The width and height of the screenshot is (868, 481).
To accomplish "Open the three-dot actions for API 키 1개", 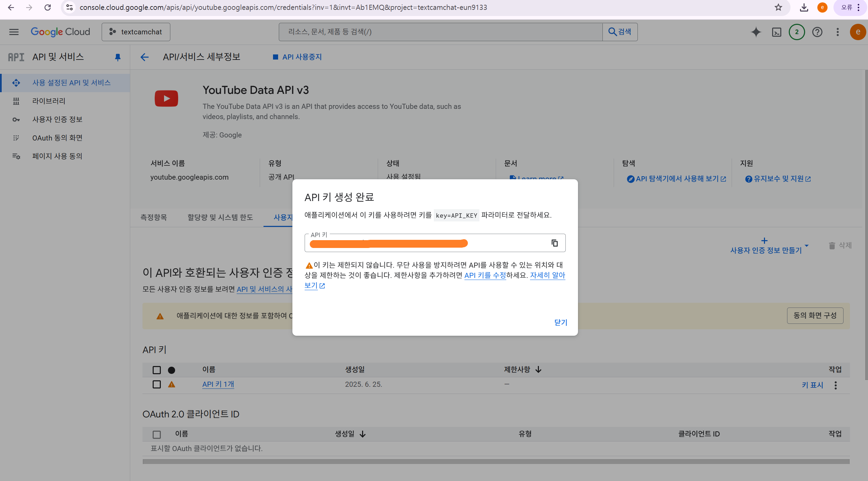I will (x=835, y=385).
